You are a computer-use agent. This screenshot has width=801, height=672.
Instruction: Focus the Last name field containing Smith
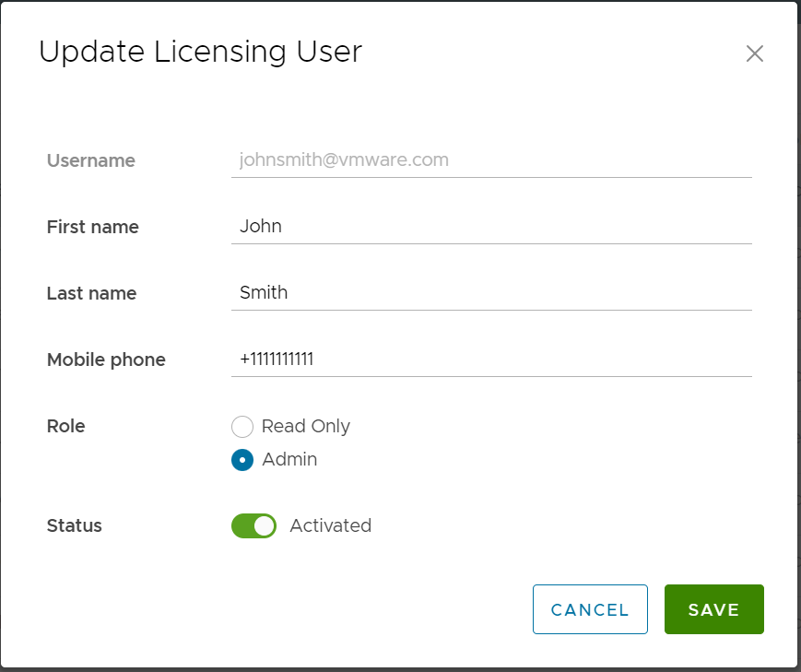point(490,293)
